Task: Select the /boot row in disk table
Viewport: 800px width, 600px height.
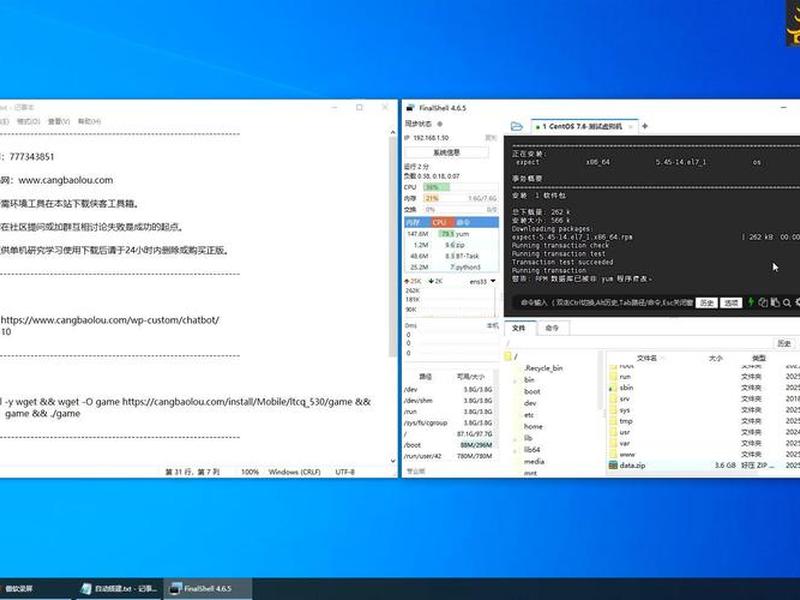Action: pos(449,445)
